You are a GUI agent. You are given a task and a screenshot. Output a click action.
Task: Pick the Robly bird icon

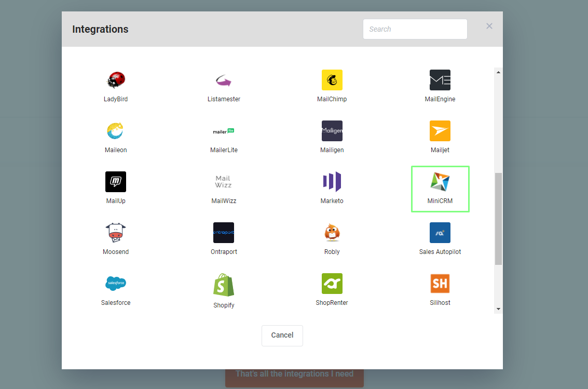point(332,233)
